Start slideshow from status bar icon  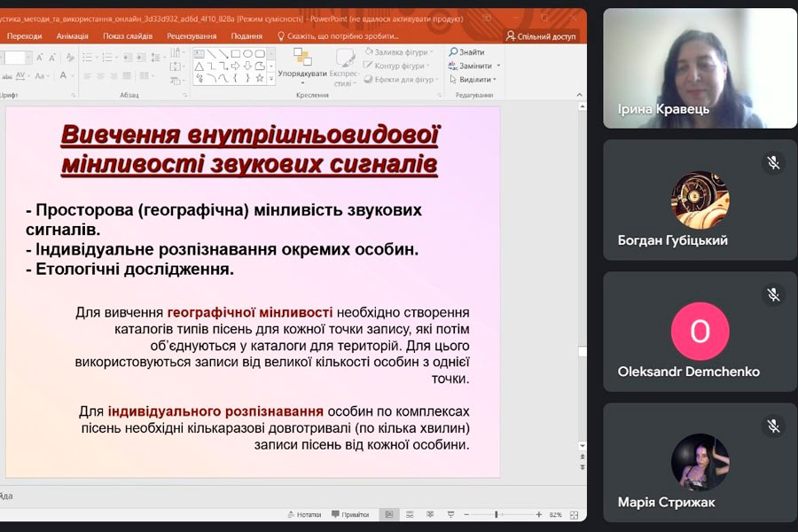[451, 514]
